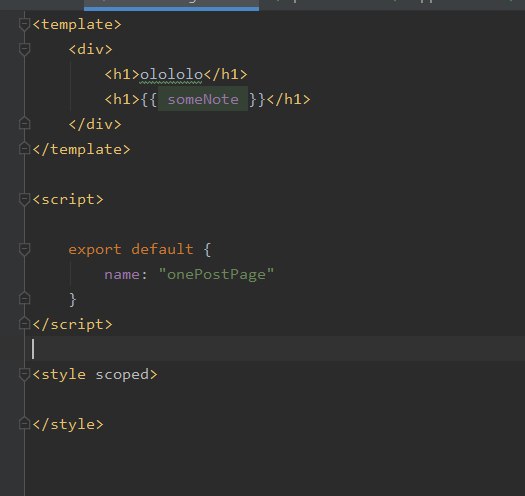
Task: Fold at the export default closing brace
Action: (x=24, y=298)
